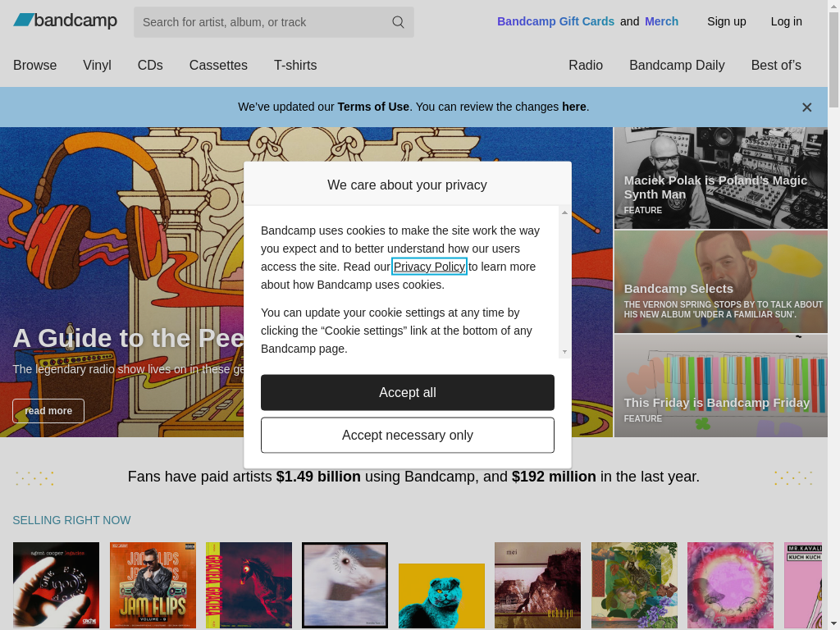Open the blurred white horse album cover
Viewport: 840px width, 630px height.
tap(345, 585)
